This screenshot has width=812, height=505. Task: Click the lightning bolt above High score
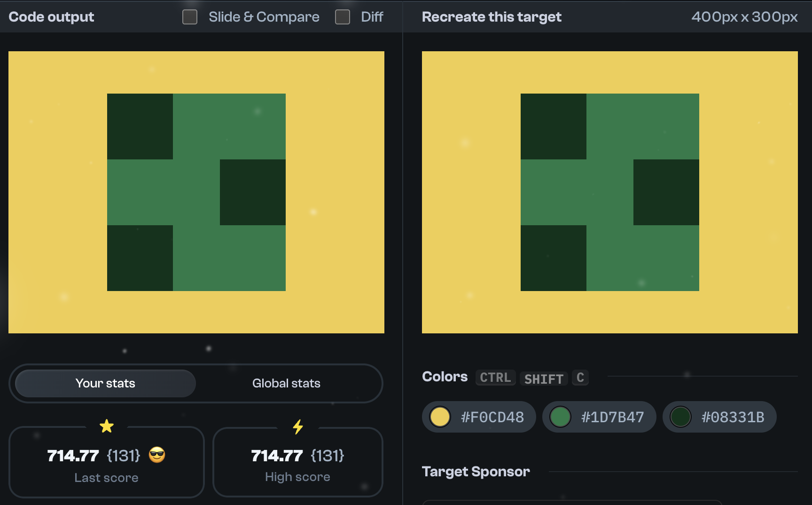pyautogui.click(x=298, y=426)
